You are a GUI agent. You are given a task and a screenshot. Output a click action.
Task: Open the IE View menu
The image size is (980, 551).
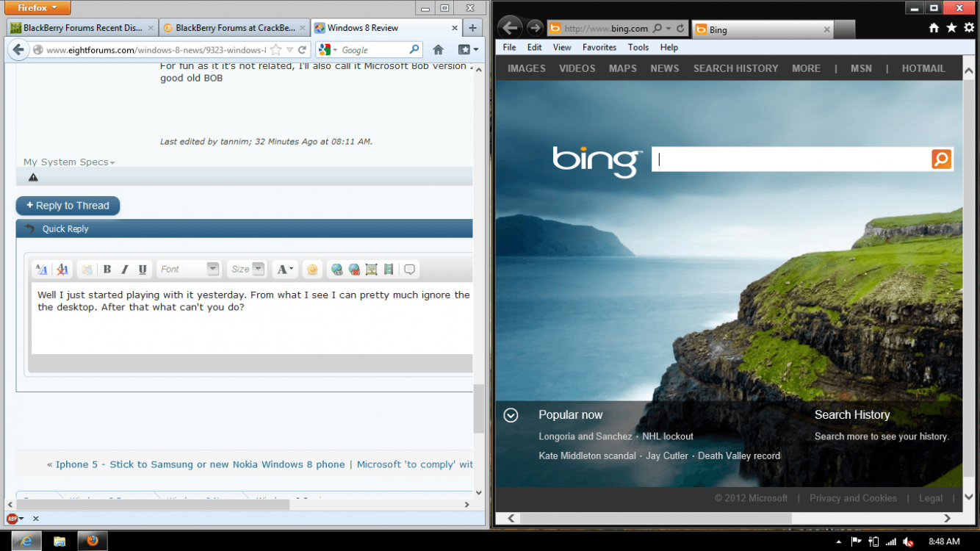point(562,47)
